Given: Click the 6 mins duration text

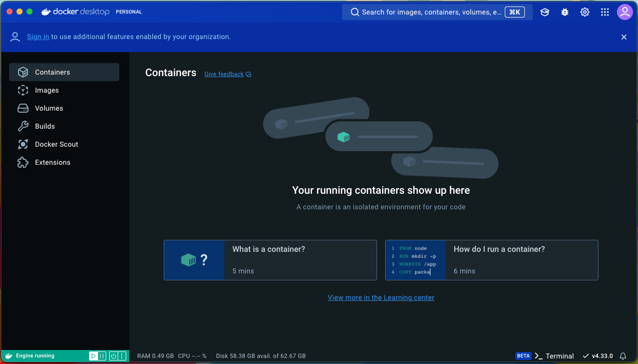Looking at the screenshot, I should pos(464,271).
